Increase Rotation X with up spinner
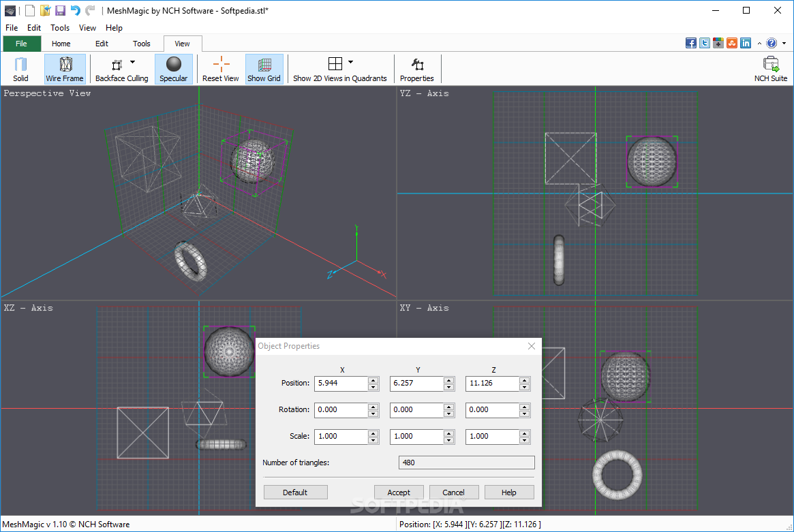The height and width of the screenshot is (532, 794). [373, 407]
